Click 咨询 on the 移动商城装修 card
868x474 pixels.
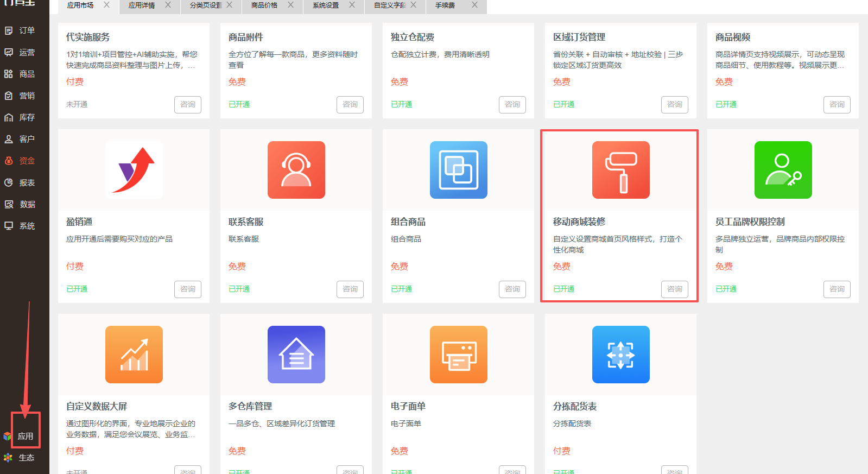675,289
